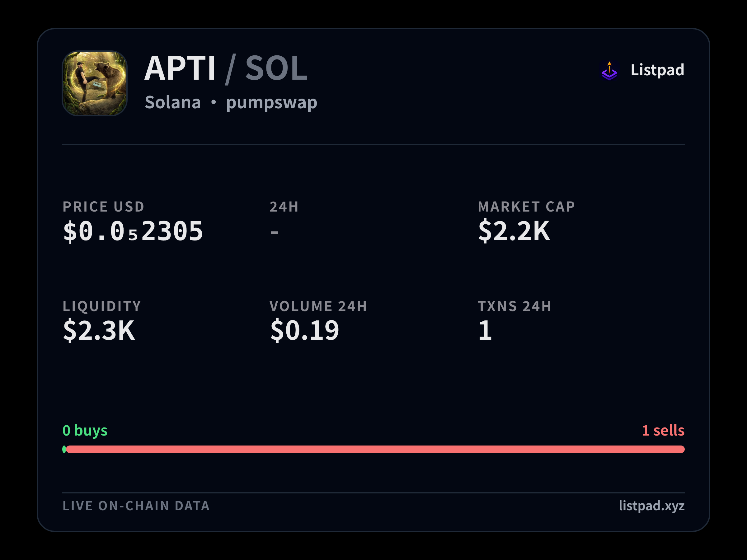This screenshot has width=747, height=560.
Task: Open the listpad.xyz link
Action: (x=652, y=506)
